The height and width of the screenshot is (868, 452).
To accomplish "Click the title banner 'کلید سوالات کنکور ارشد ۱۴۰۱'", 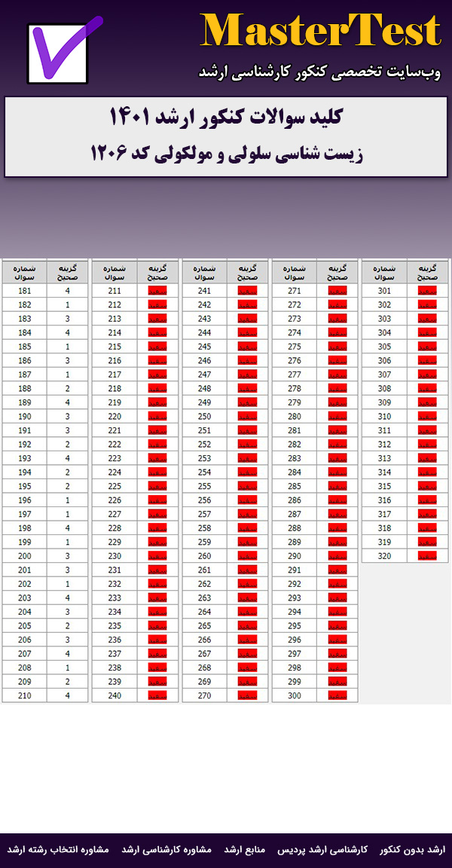I will [226, 118].
